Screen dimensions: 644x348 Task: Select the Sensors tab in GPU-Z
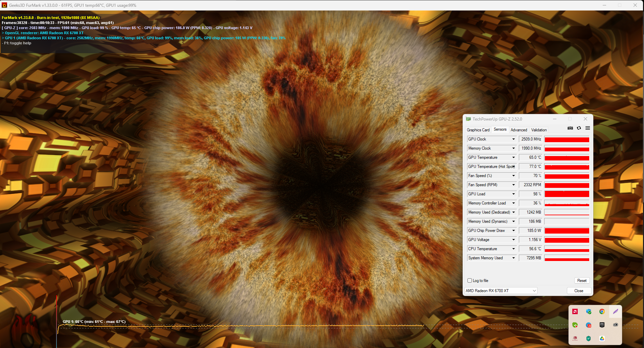500,129
